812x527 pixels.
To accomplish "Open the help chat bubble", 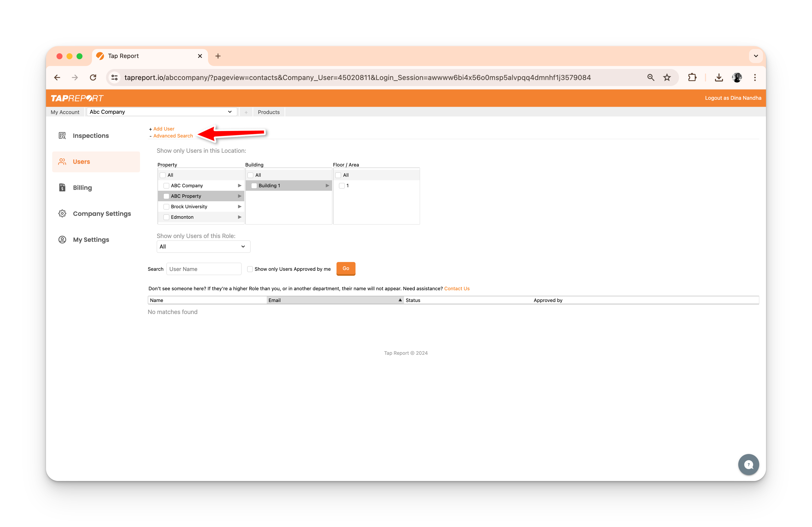I will [x=748, y=464].
